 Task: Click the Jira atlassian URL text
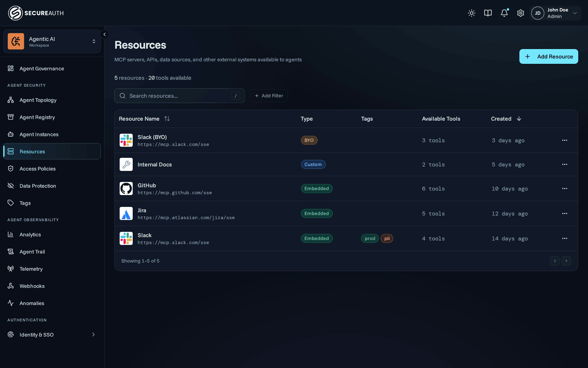click(186, 218)
